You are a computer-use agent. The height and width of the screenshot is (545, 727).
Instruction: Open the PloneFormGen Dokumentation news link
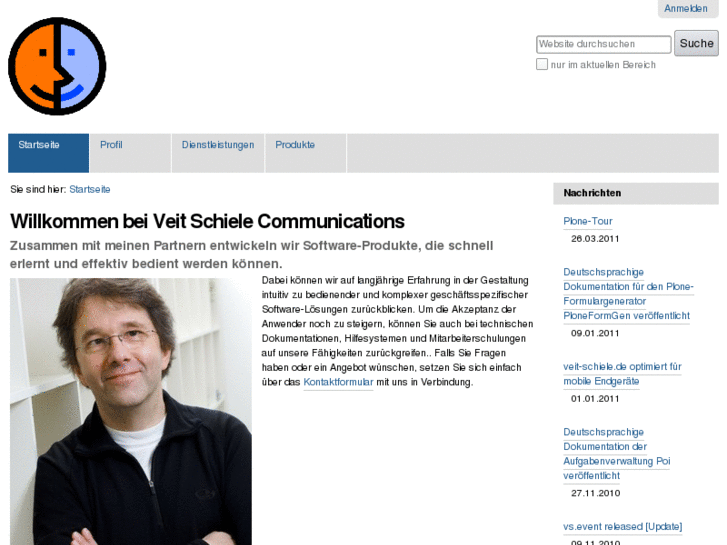(628, 294)
